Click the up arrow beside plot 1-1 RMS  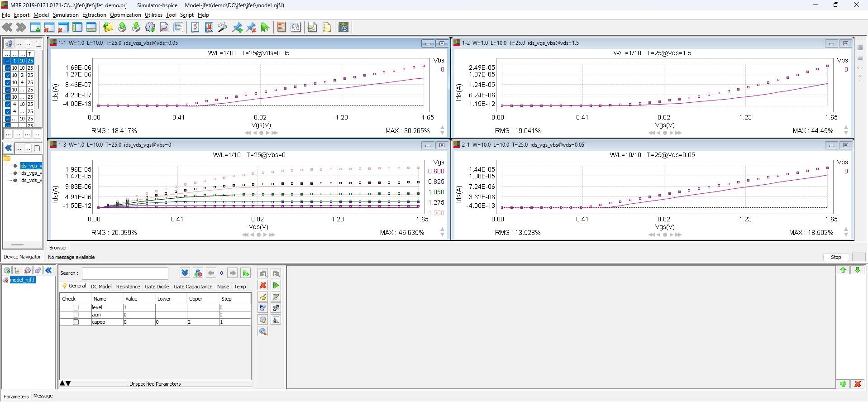point(442,128)
